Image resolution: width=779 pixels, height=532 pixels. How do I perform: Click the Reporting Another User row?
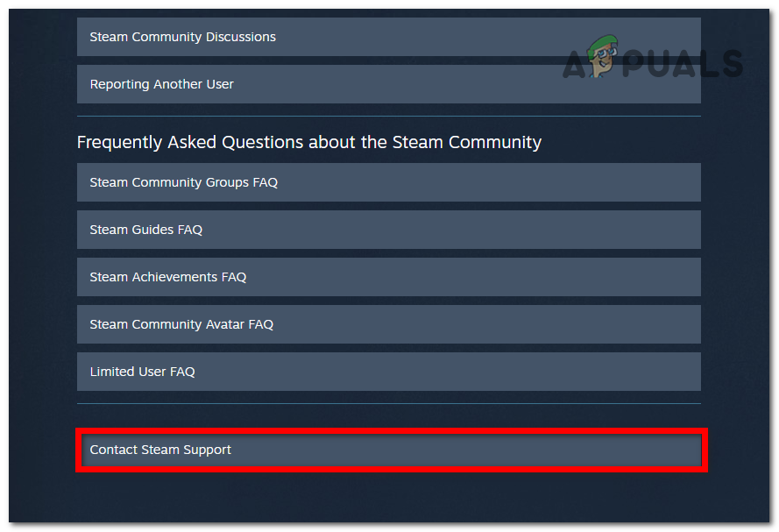click(389, 84)
